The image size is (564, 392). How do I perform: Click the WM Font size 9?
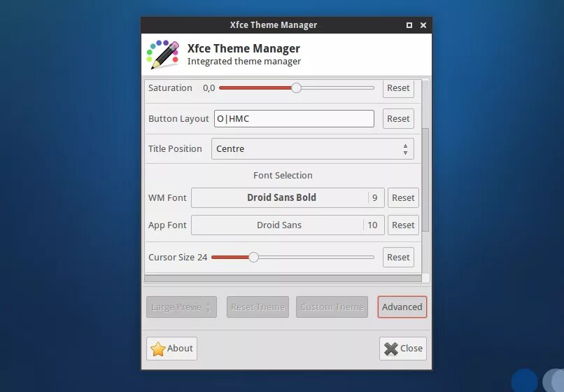(x=375, y=198)
